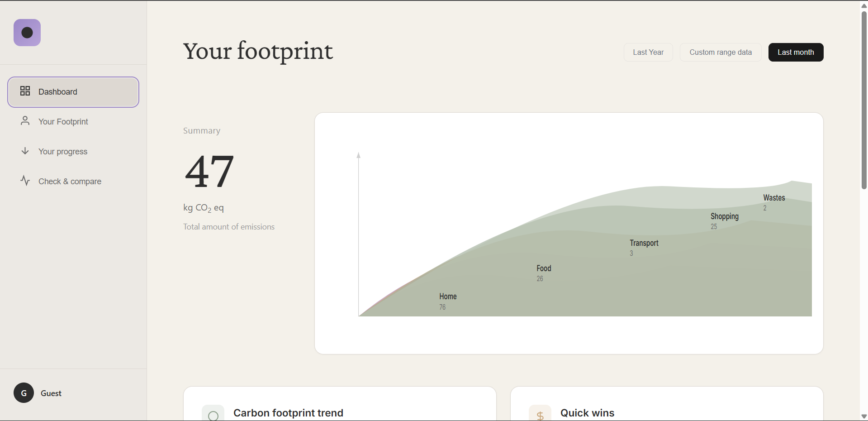Image resolution: width=868 pixels, height=421 pixels.
Task: Click the Guest avatar circle
Action: [24, 393]
